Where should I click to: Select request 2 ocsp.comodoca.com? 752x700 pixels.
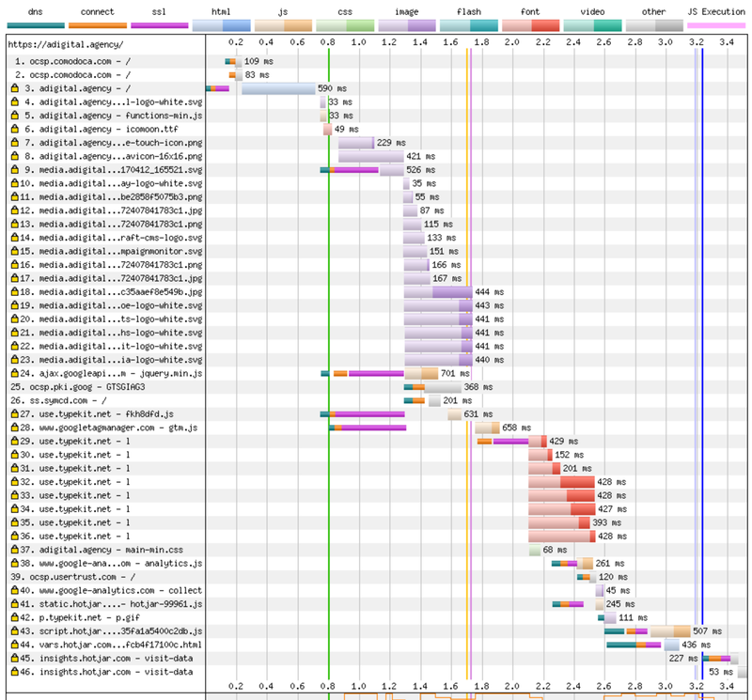pyautogui.click(x=72, y=75)
